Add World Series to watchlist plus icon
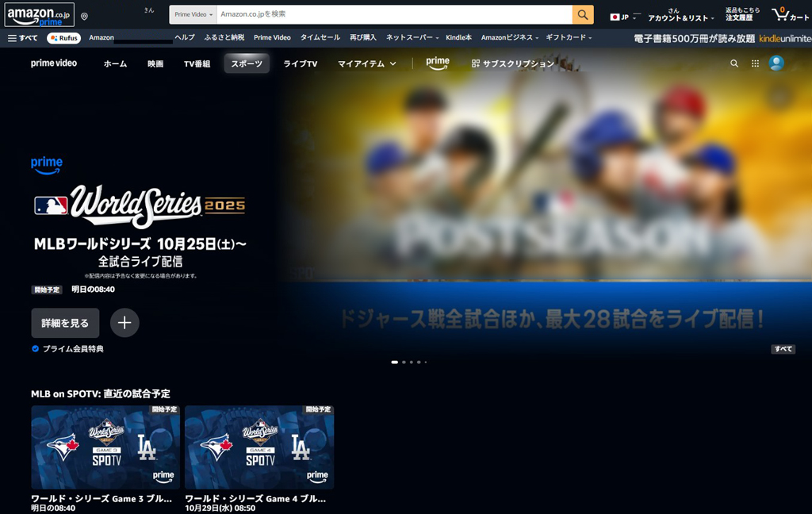812x514 pixels. tap(124, 323)
